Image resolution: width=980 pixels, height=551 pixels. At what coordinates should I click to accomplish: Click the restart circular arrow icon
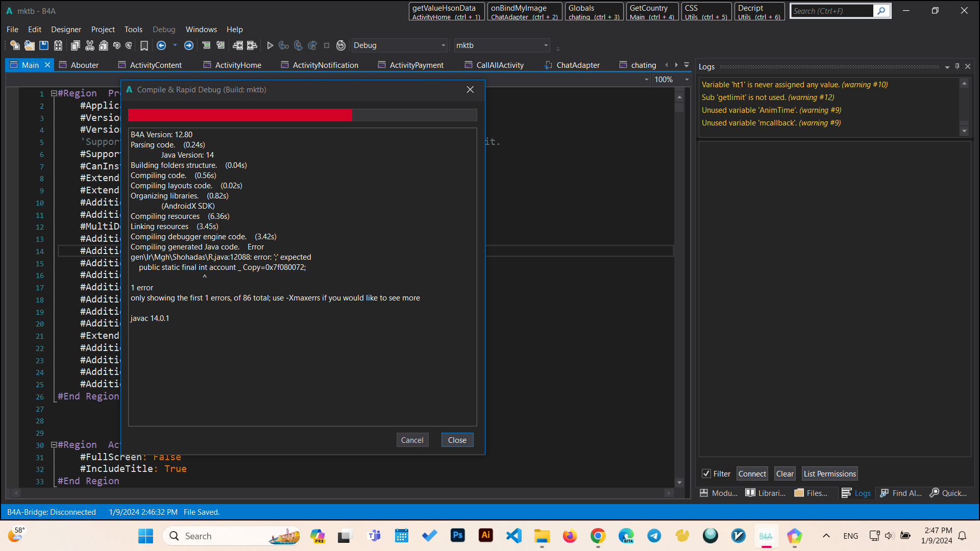[341, 45]
